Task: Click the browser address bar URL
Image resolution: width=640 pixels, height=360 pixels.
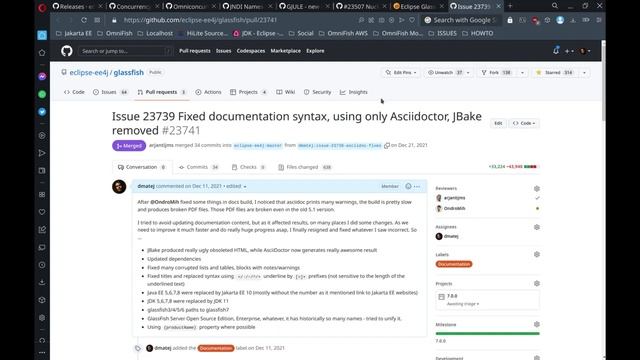Action: 200,20
